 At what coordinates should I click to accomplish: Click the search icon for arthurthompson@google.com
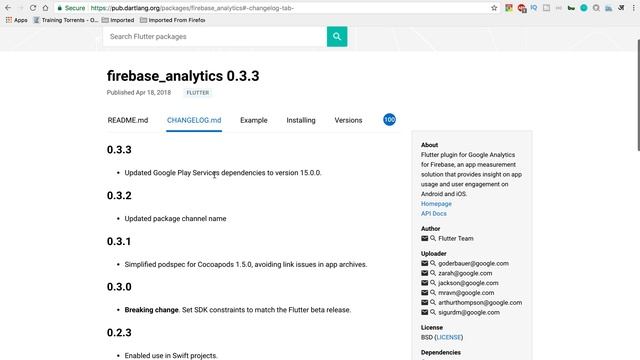[433, 302]
